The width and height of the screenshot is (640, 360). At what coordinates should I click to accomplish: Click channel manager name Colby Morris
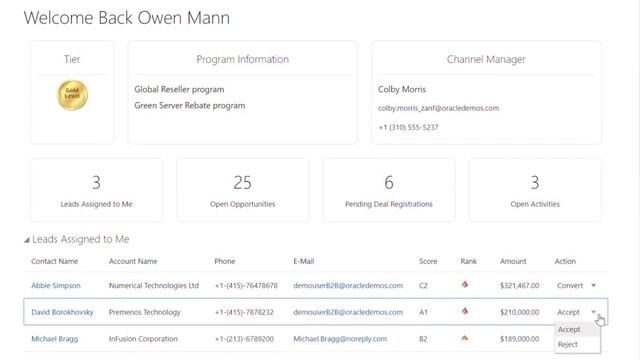pyautogui.click(x=402, y=89)
